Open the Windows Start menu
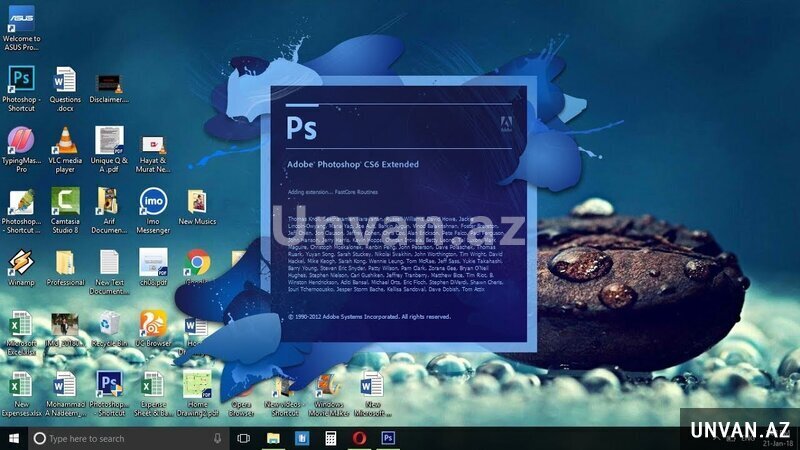 pyautogui.click(x=13, y=438)
